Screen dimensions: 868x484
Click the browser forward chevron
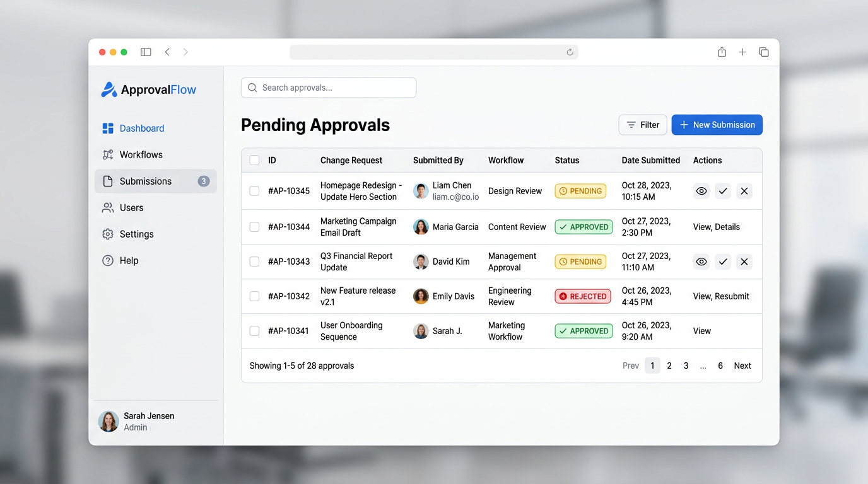click(x=185, y=52)
